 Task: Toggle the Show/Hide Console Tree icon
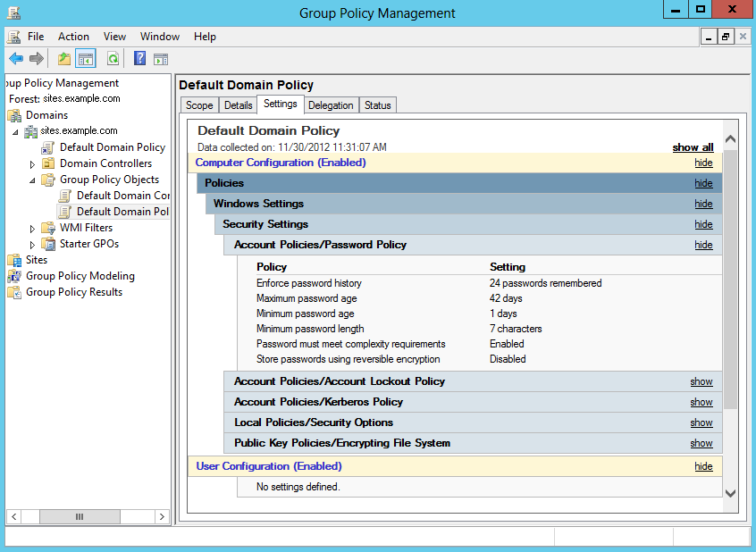pyautogui.click(x=86, y=59)
